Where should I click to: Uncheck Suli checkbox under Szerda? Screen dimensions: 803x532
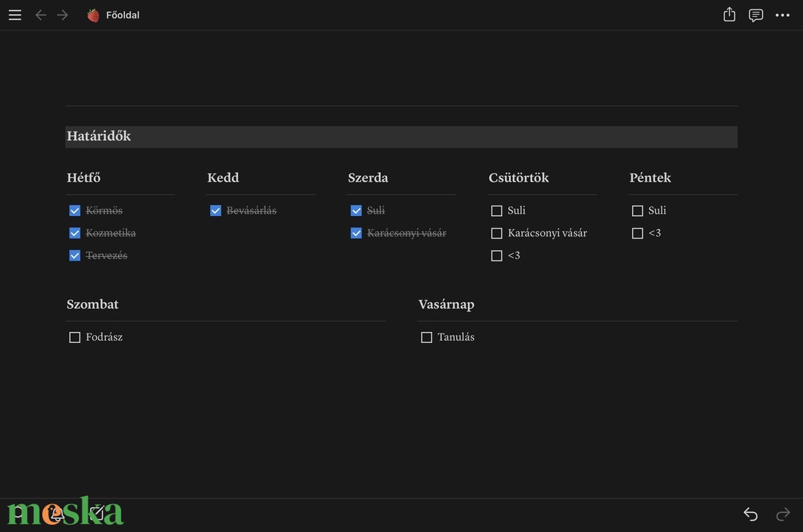[356, 210]
